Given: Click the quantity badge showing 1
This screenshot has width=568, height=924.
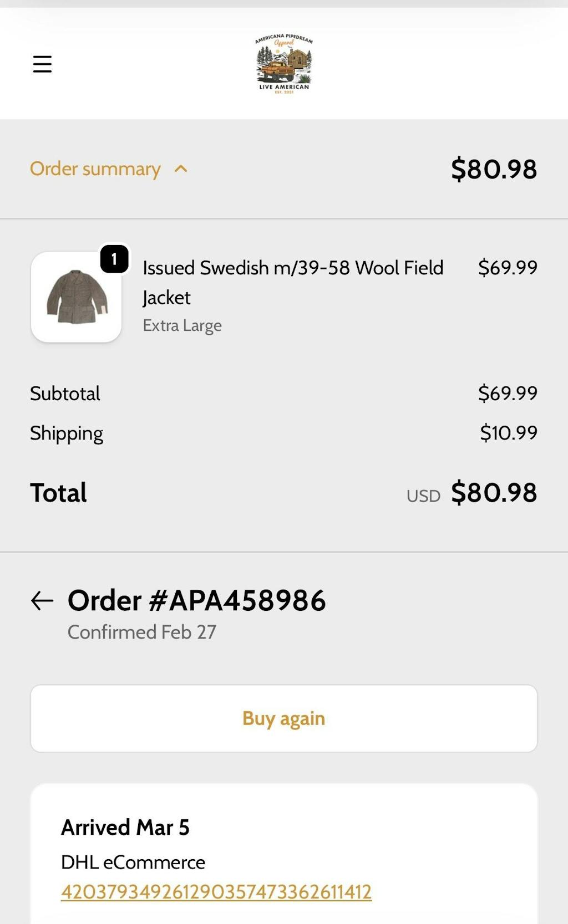Looking at the screenshot, I should [x=114, y=259].
